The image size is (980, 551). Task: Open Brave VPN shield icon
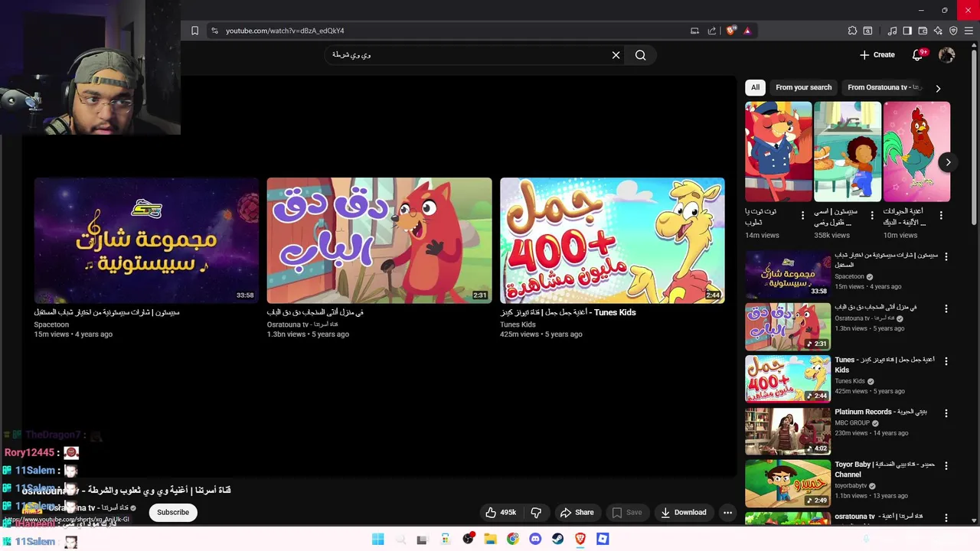953,31
